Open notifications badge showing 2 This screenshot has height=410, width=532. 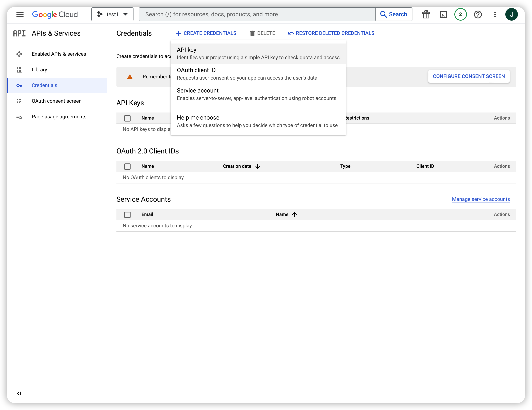coord(460,14)
